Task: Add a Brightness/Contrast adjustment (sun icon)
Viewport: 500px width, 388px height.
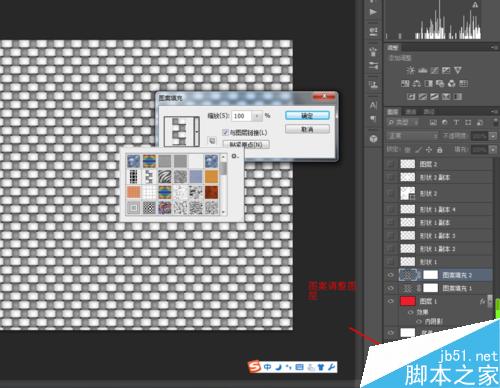Action: 411,70
